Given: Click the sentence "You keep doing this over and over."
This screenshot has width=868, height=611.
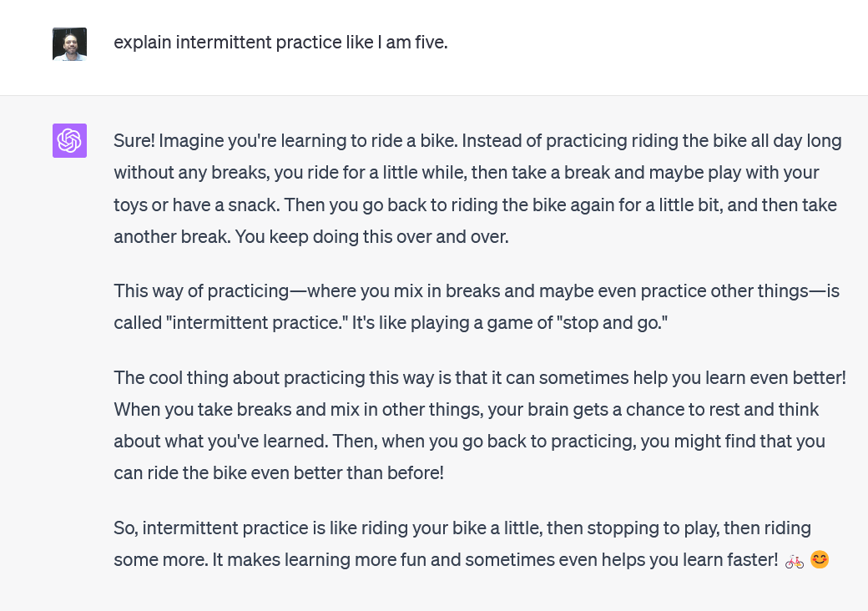Looking at the screenshot, I should click(x=371, y=237).
